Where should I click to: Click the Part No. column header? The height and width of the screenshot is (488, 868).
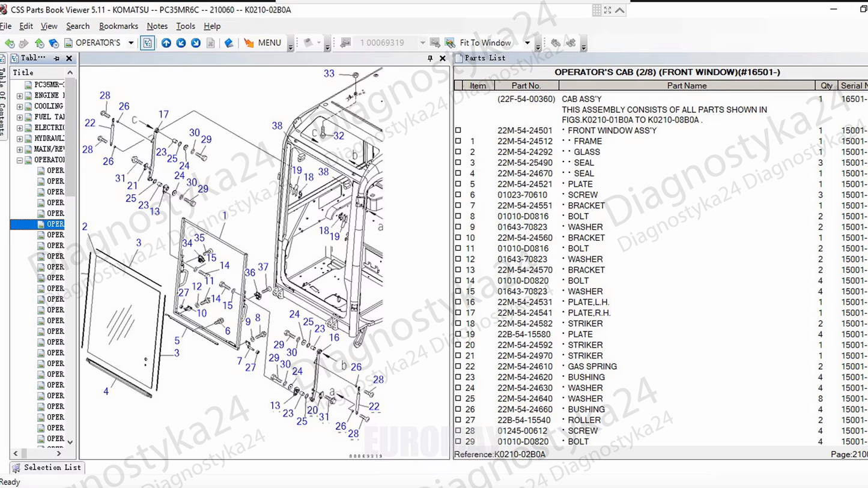pos(526,86)
